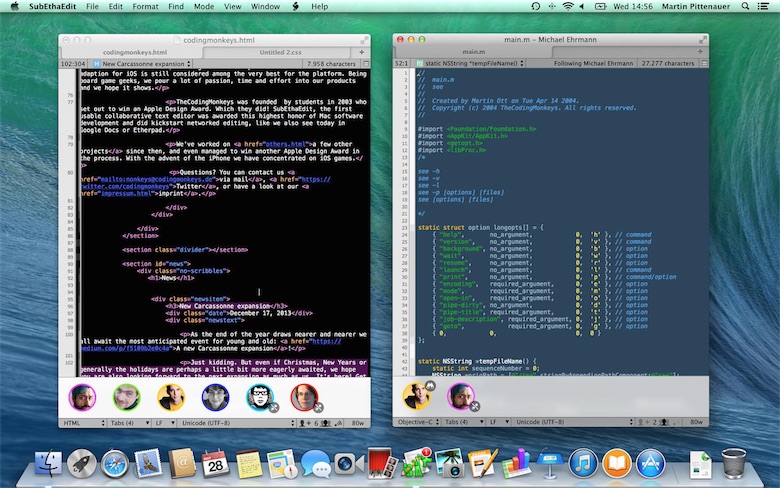
Task: Open the Objective-C mode dropdown
Action: pyautogui.click(x=417, y=422)
